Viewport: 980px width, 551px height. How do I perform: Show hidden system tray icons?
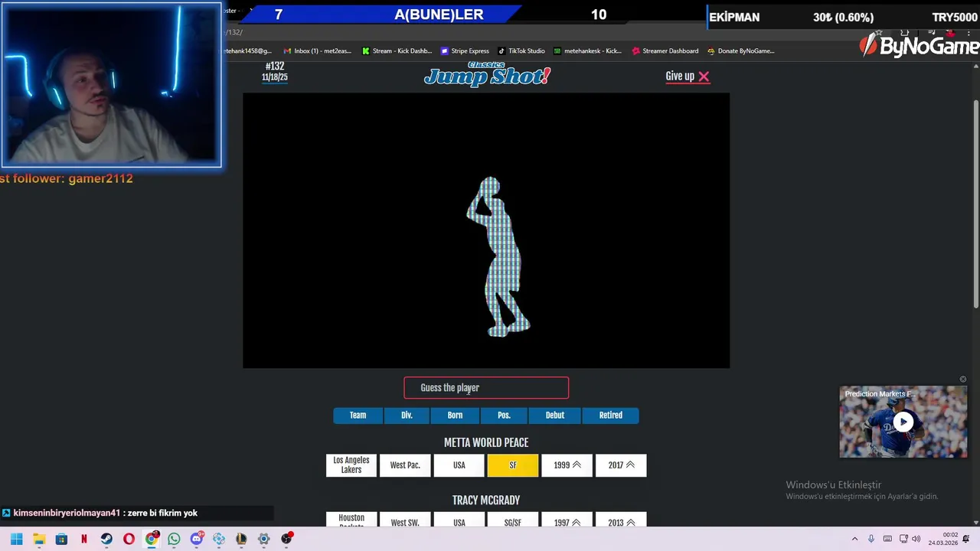pyautogui.click(x=854, y=539)
